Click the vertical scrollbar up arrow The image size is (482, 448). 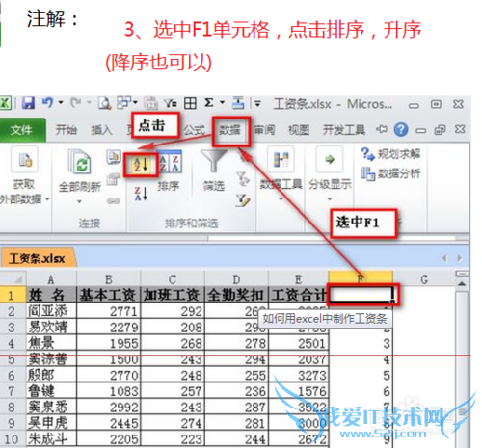462,284
